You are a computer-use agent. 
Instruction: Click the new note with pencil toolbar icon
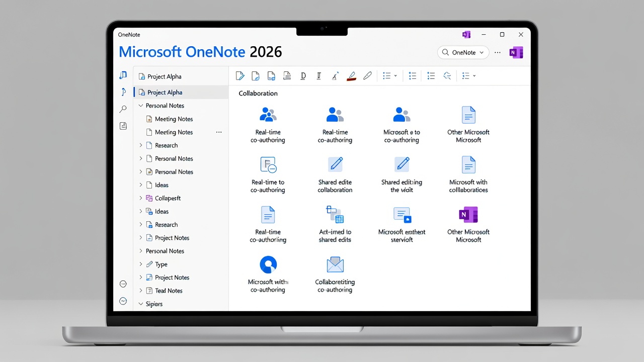click(240, 76)
